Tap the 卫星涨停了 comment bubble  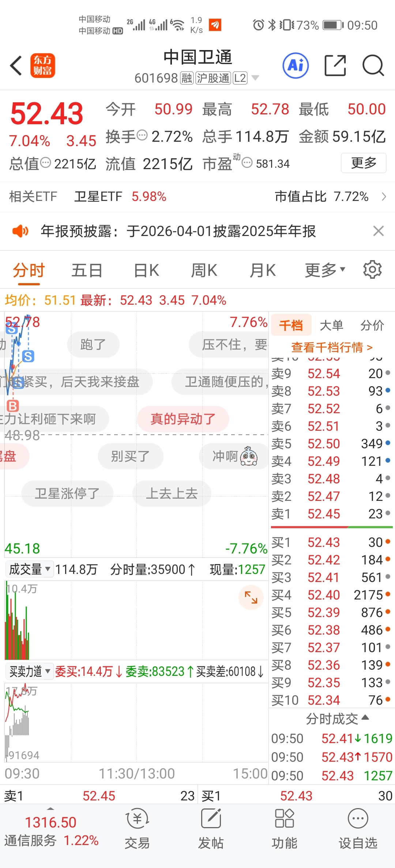click(67, 494)
